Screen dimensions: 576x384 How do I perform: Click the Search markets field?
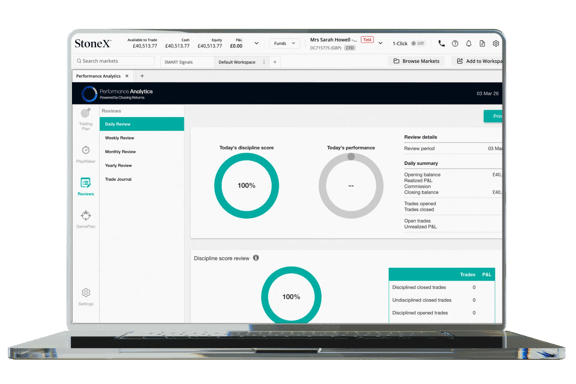point(114,61)
